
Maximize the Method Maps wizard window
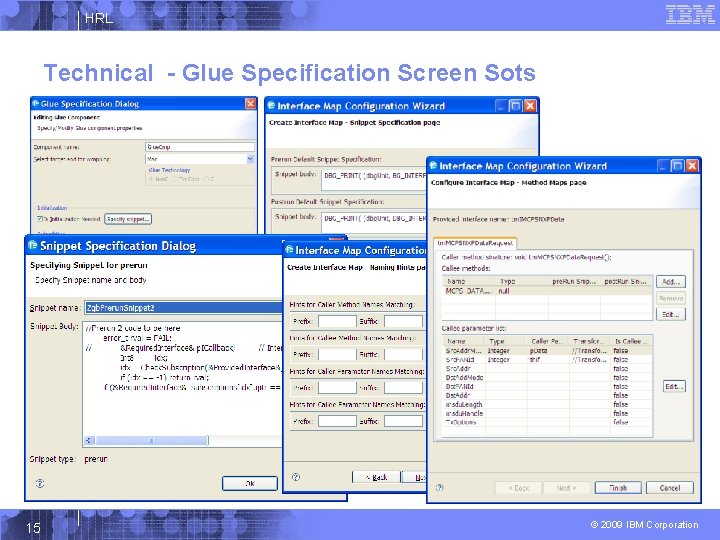[x=677, y=166]
